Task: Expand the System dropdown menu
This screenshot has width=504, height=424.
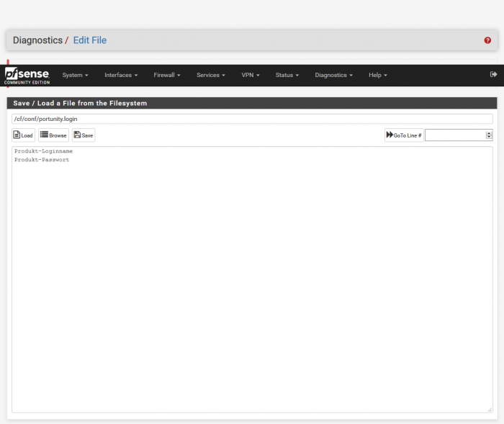Action: (75, 75)
